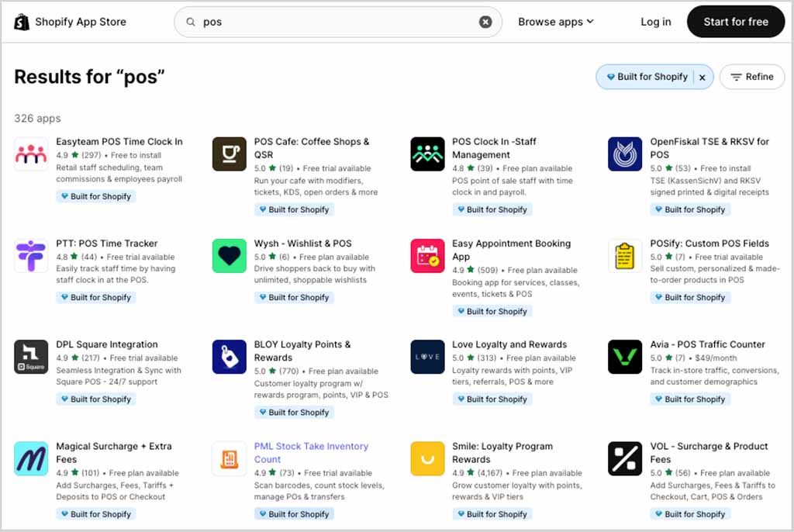Open the Refine filters panel
The height and width of the screenshot is (532, 794).
click(x=752, y=77)
